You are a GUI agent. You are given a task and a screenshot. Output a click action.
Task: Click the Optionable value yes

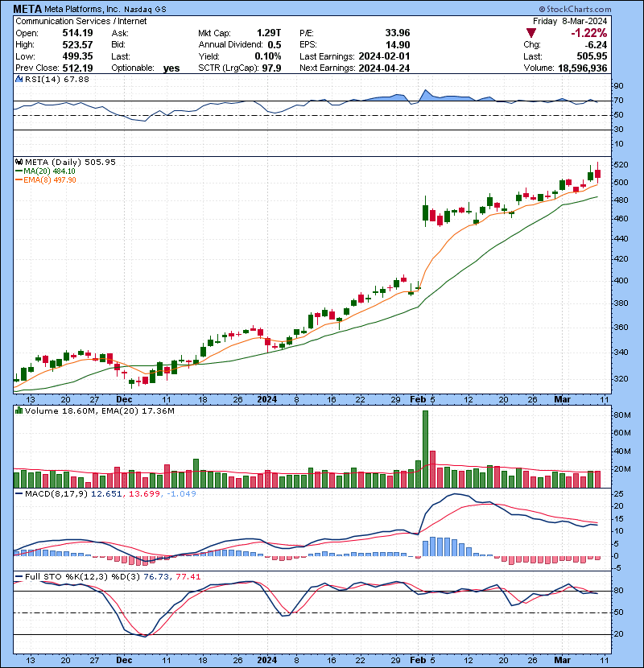171,68
